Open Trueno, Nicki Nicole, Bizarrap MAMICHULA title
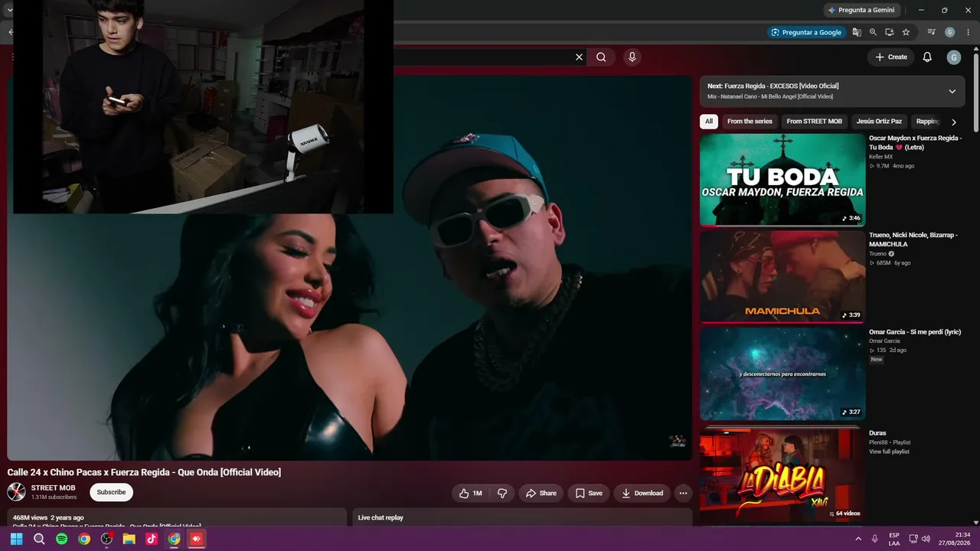 913,240
